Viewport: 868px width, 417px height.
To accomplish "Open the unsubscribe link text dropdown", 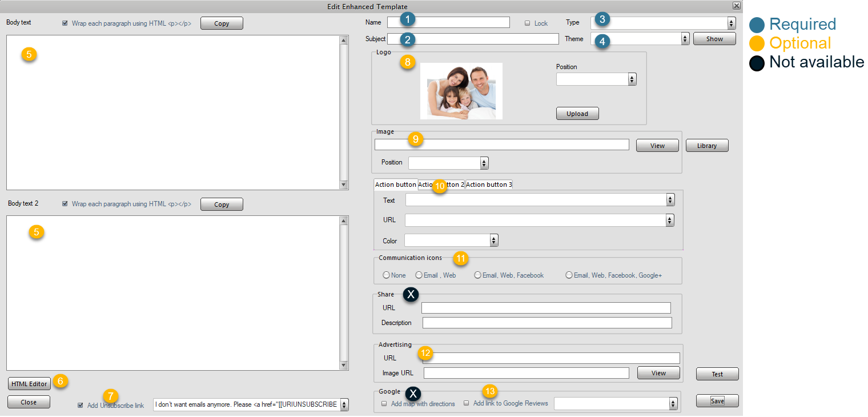I will (344, 404).
